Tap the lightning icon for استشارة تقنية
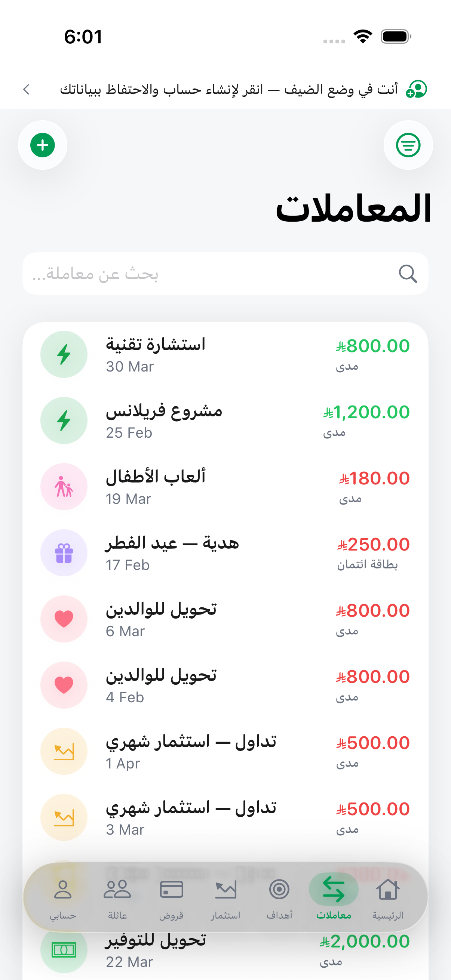This screenshot has height=980, width=451. coord(64,354)
